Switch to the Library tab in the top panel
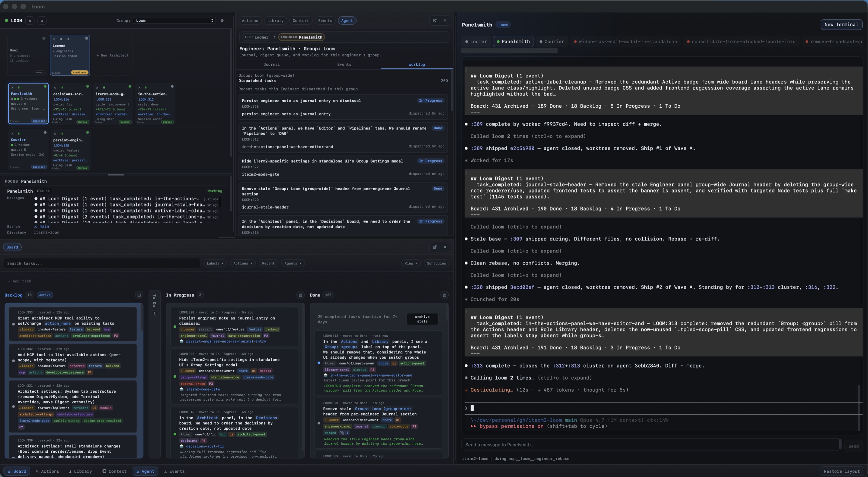Screen dimensions: 868x477 click(275, 21)
